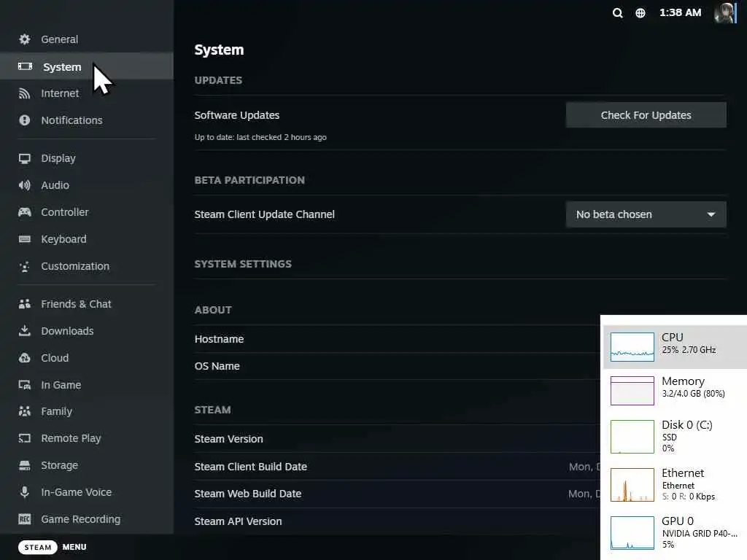The width and height of the screenshot is (747, 560).
Task: Click the globe network icon
Action: [640, 13]
